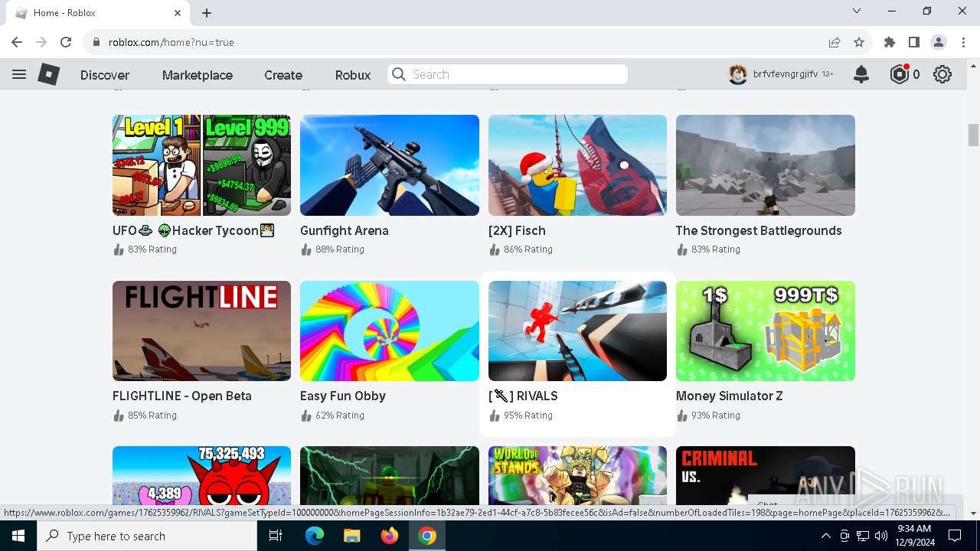Open the Windows notification center
This screenshot has width=980, height=551.
tap(955, 536)
